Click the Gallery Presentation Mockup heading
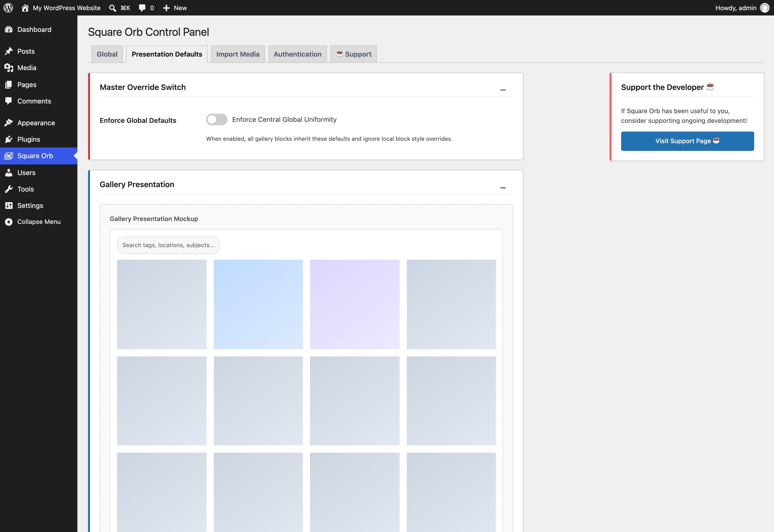 [154, 219]
